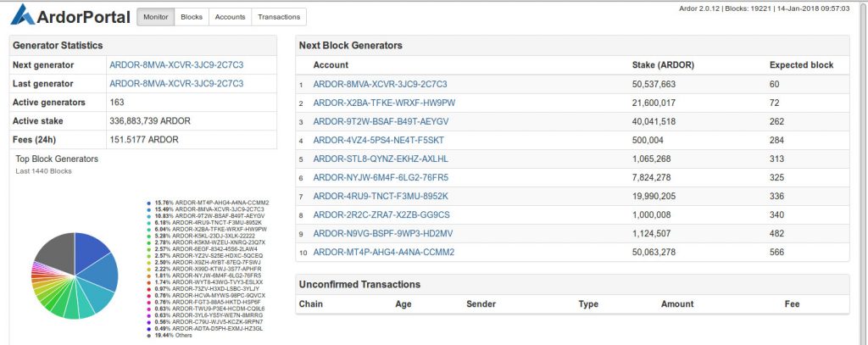Open ARDOR-NYJW-6M4F-6LG2-76FR5 in the generators table

[x=381, y=178]
